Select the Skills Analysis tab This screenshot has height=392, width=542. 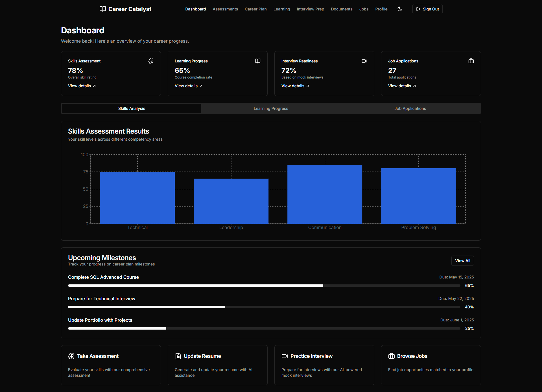point(132,108)
